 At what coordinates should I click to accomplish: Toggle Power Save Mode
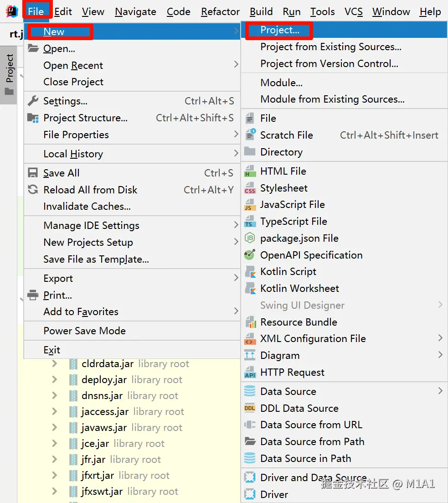coord(84,331)
